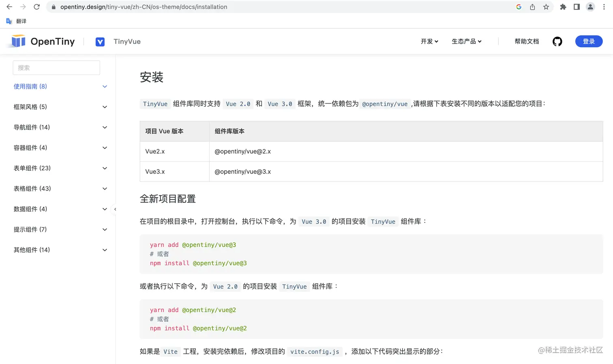
Task: Click the Vue2.x table cell
Action: tap(174, 152)
